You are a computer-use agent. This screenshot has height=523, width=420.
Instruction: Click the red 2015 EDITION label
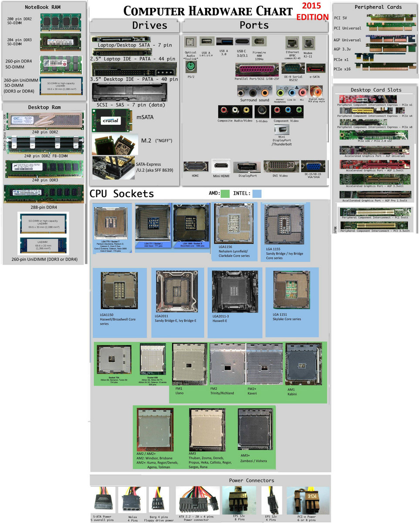pos(312,12)
